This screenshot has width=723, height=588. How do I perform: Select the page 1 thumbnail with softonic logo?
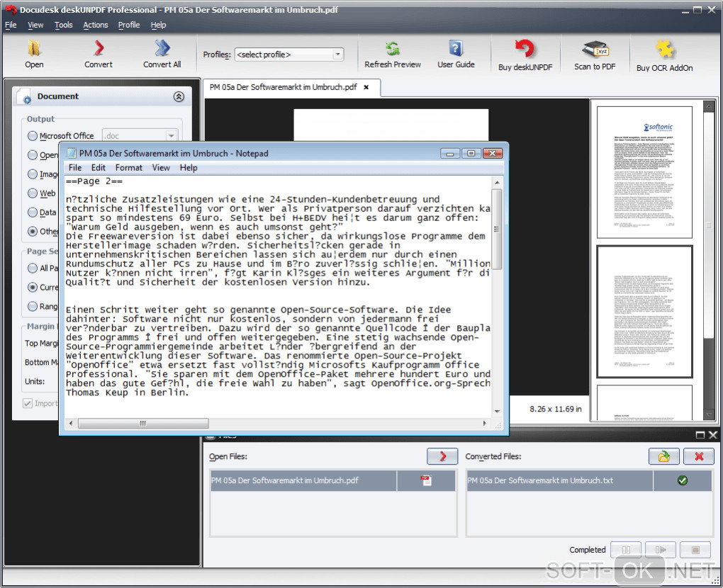coord(644,172)
